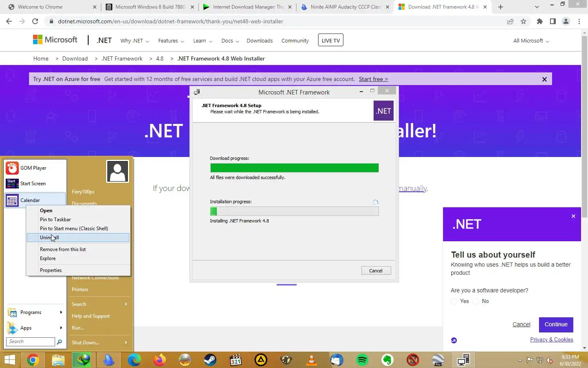Click the Installation progress bar

click(x=294, y=211)
